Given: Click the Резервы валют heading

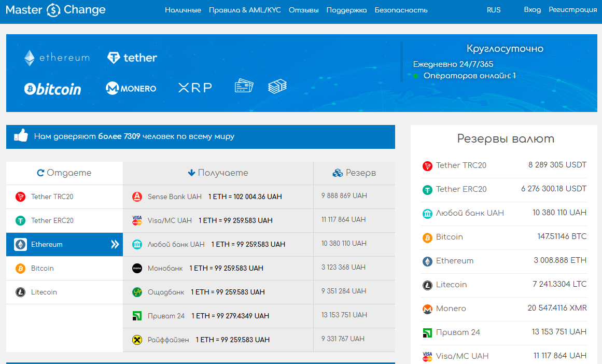Looking at the screenshot, I should click(x=506, y=138).
